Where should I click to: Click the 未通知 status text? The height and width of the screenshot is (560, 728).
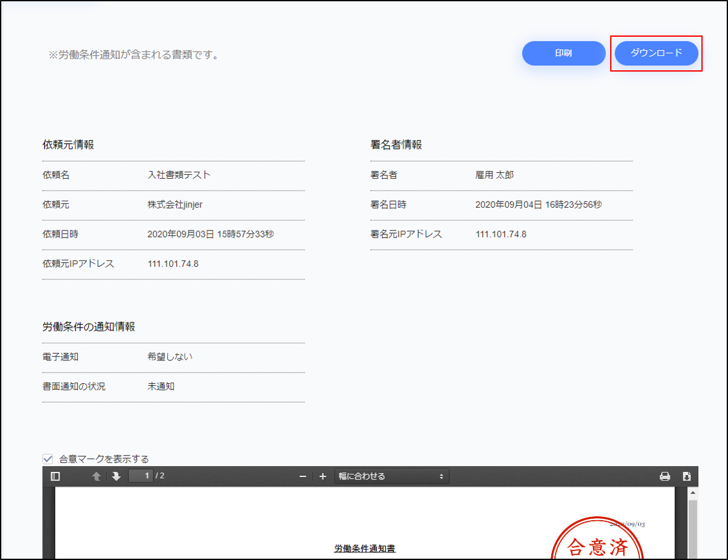coord(161,386)
